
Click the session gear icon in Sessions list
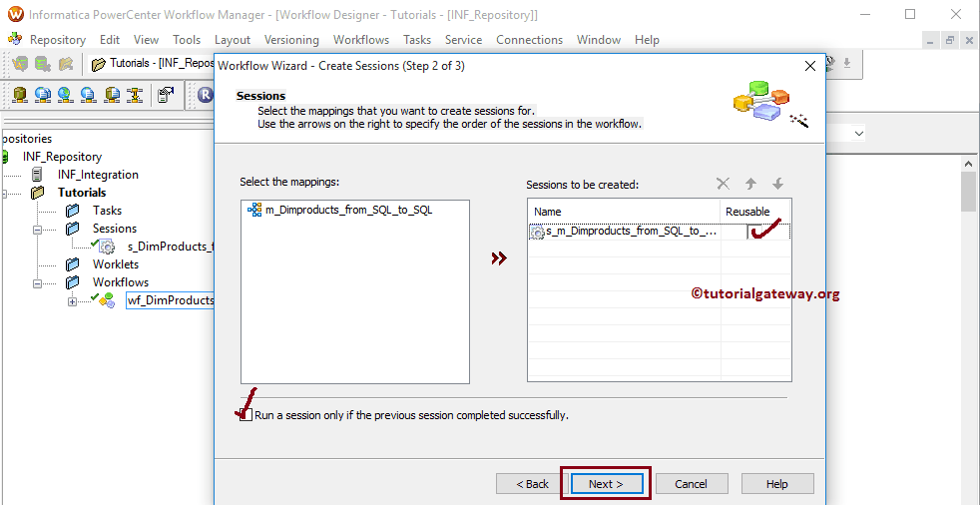tap(537, 233)
